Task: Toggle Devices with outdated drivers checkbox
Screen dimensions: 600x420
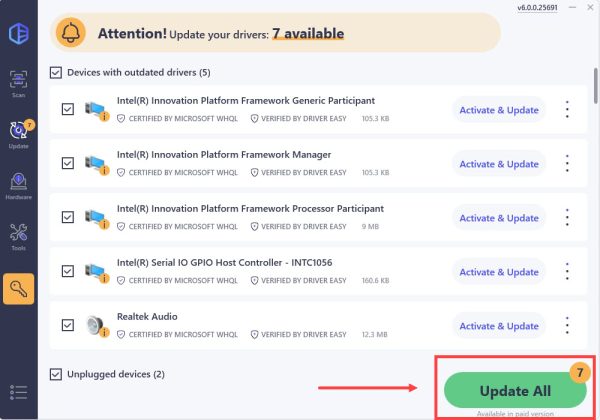Action: 56,73
